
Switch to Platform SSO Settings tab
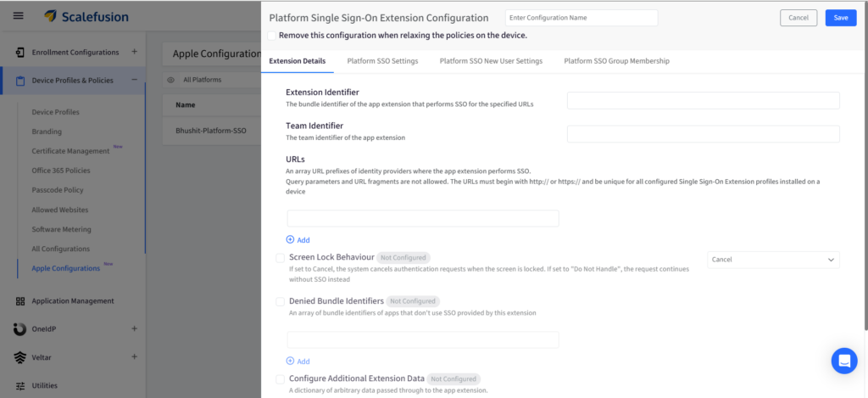(382, 61)
